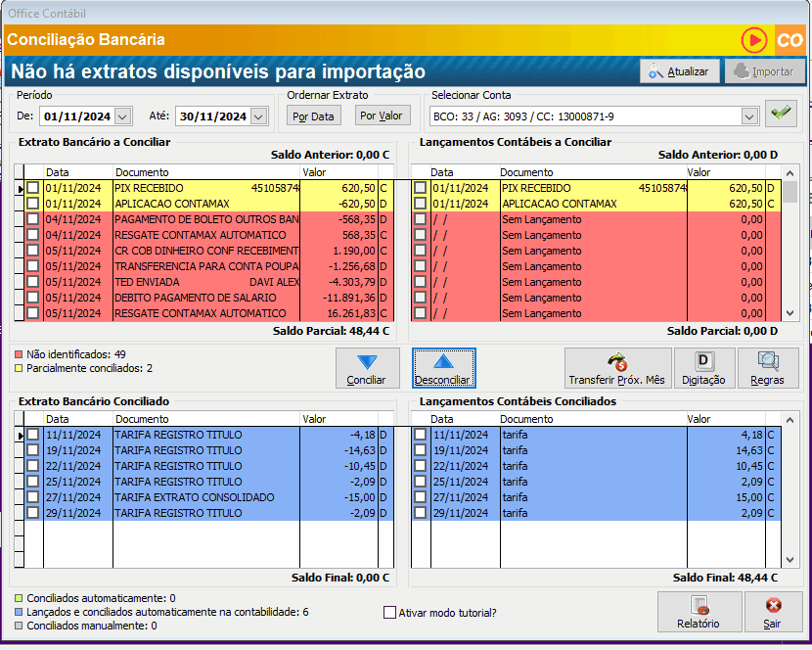This screenshot has height=650, width=812.
Task: Check the PIX RECEBIDO bank statement row
Action: 33,188
